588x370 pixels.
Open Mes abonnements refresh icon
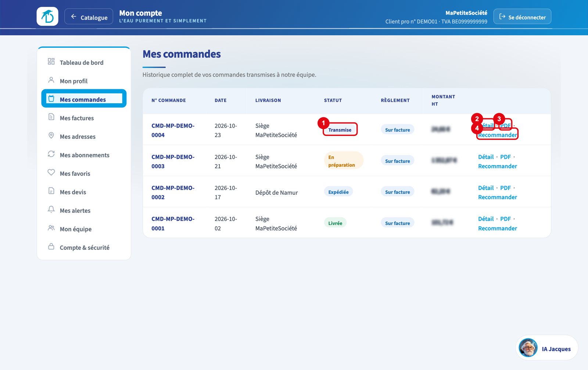coord(51,154)
